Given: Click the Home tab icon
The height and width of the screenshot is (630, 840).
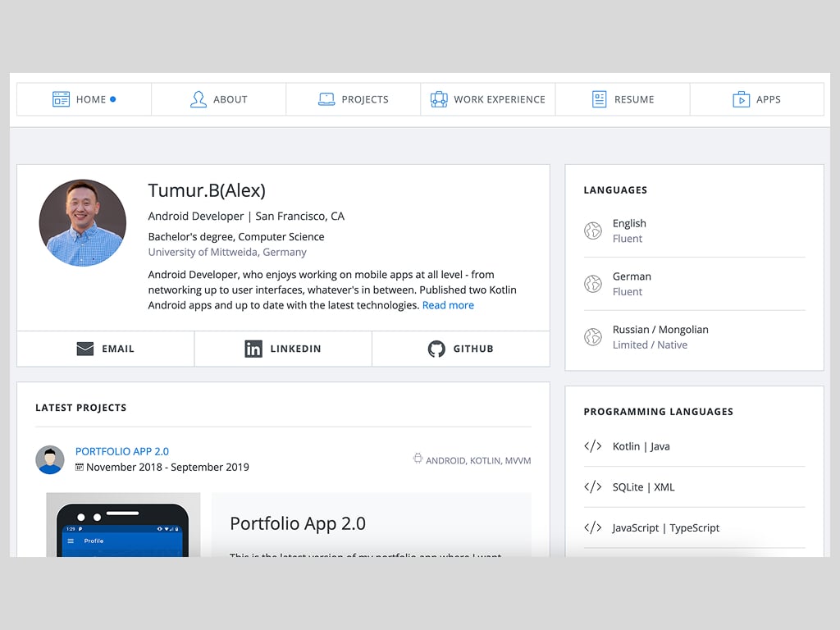Looking at the screenshot, I should click(x=61, y=98).
